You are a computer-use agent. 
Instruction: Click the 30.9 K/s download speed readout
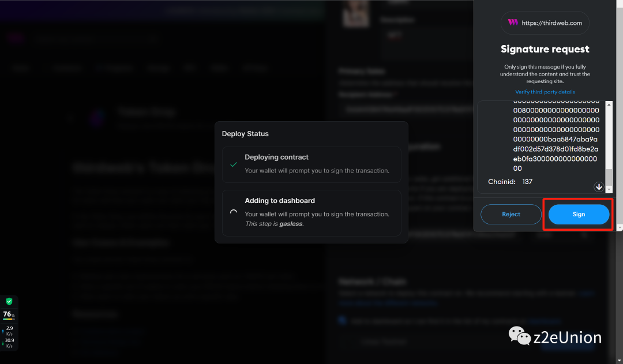coord(10,343)
